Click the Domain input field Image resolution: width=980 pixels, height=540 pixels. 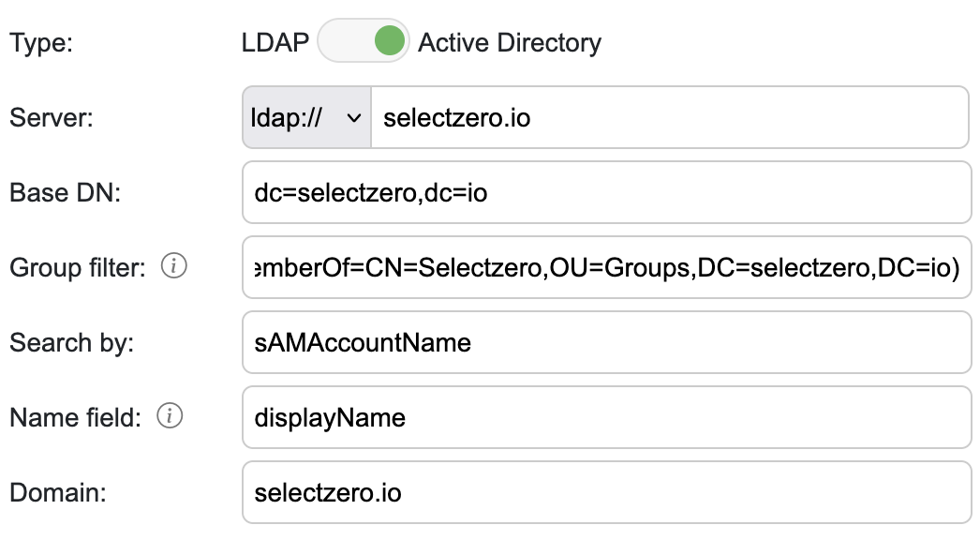(605, 492)
